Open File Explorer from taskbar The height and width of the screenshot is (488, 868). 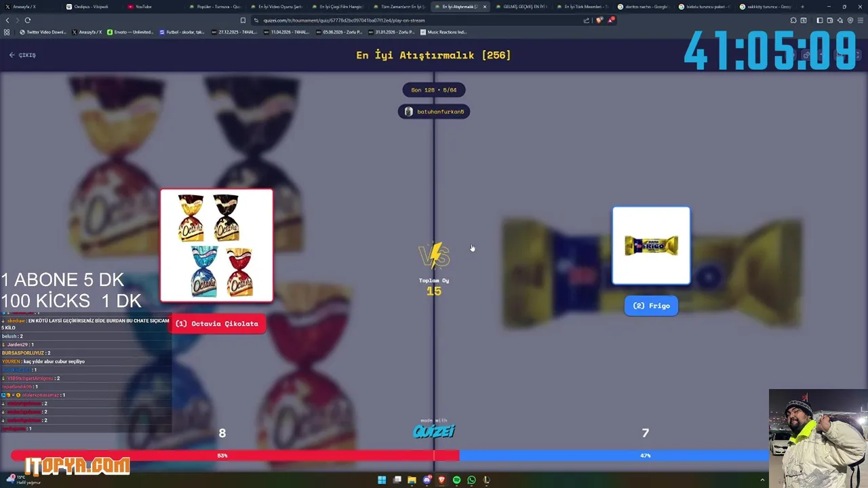[412, 480]
